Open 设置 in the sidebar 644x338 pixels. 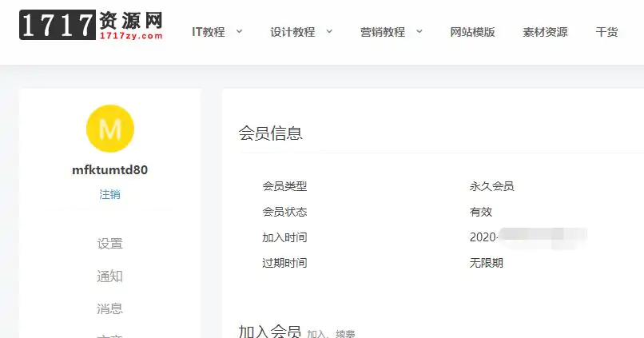[109, 244]
